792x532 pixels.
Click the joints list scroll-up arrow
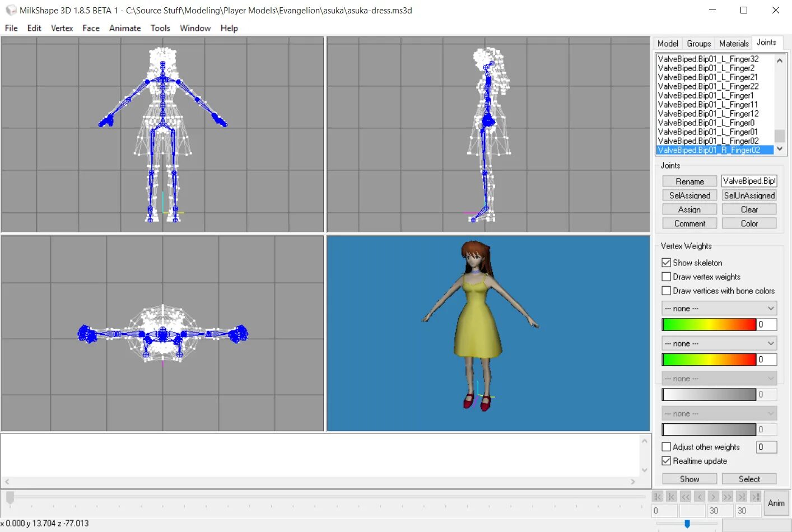pyautogui.click(x=780, y=60)
